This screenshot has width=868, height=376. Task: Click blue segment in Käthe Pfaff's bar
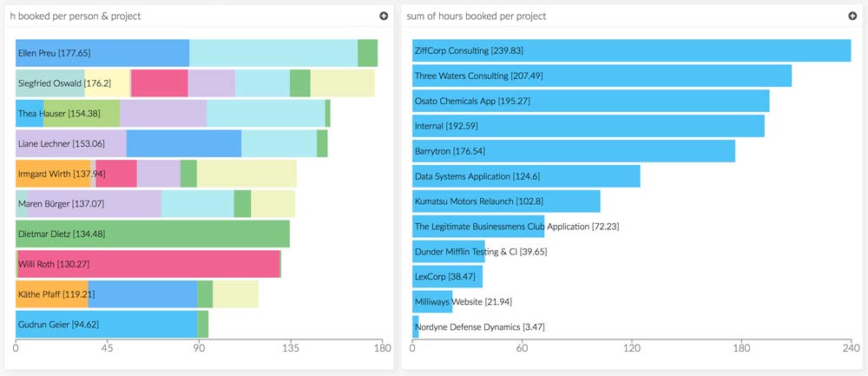coord(143,294)
